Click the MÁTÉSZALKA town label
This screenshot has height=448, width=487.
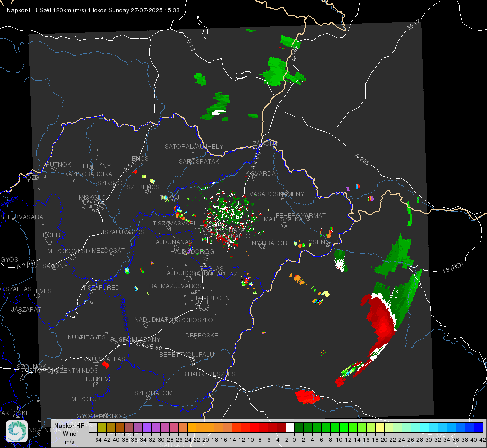point(283,219)
